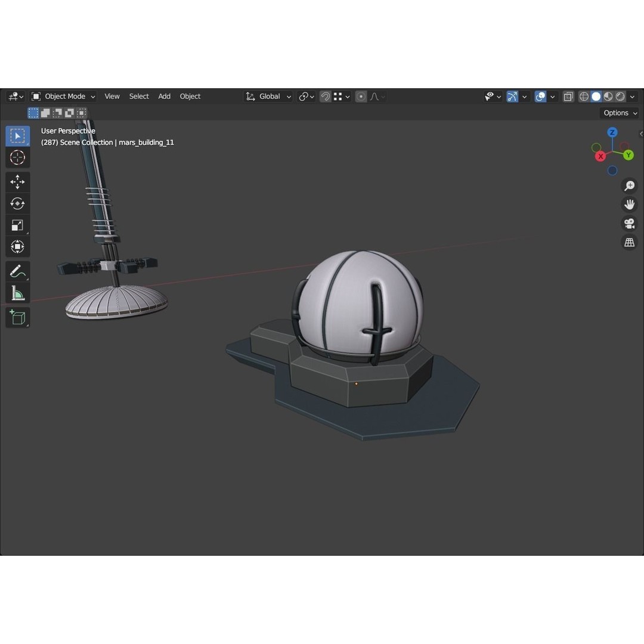This screenshot has height=644, width=644.
Task: Open the Object menu
Action: 190,96
